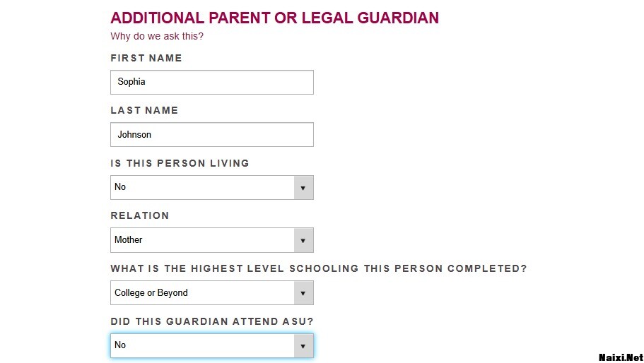Screen dimensions: 644x363
Task: Click the 'RELATION' label text
Action: pos(140,215)
